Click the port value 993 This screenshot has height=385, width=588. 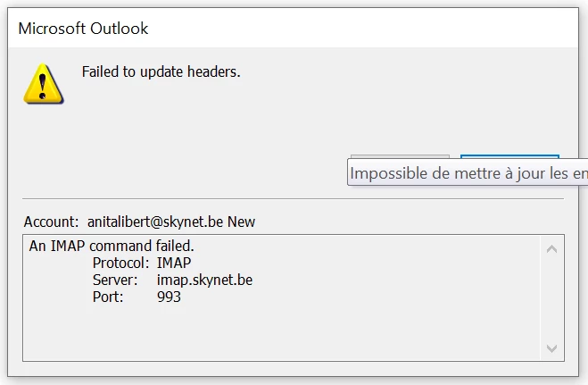169,297
